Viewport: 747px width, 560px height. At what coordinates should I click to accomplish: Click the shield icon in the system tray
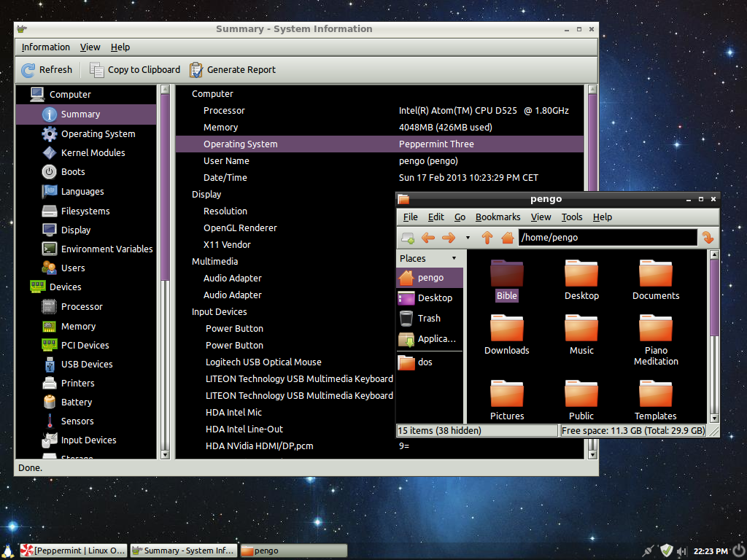666,551
